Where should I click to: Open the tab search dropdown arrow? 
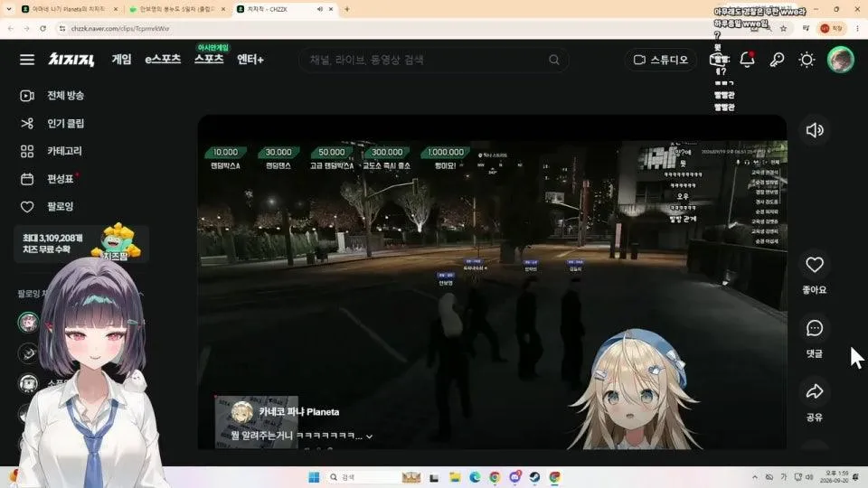point(8,9)
